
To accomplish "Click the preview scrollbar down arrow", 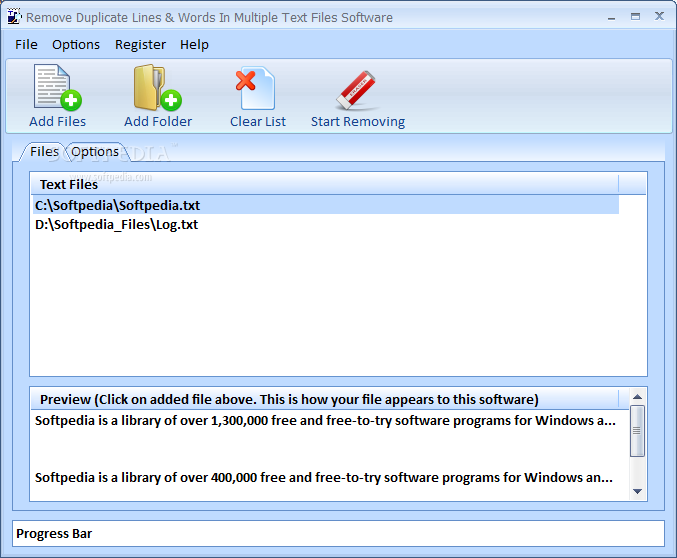I will click(x=637, y=491).
